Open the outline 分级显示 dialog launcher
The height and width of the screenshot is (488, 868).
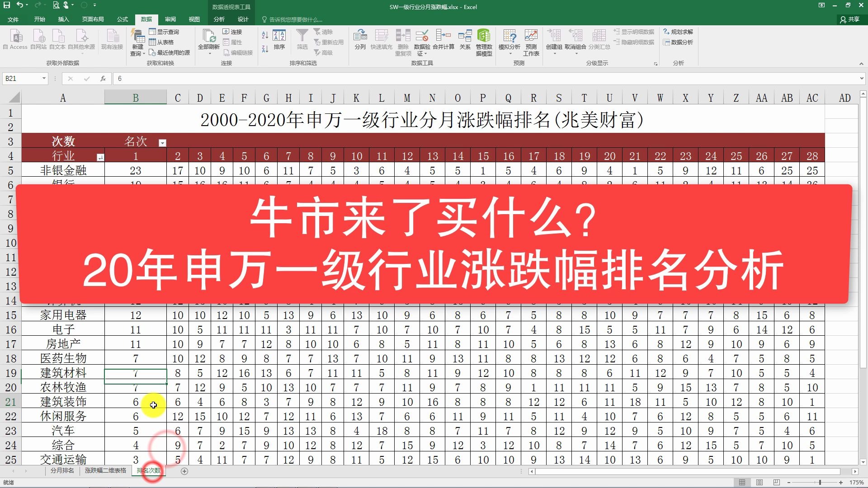pyautogui.click(x=656, y=64)
